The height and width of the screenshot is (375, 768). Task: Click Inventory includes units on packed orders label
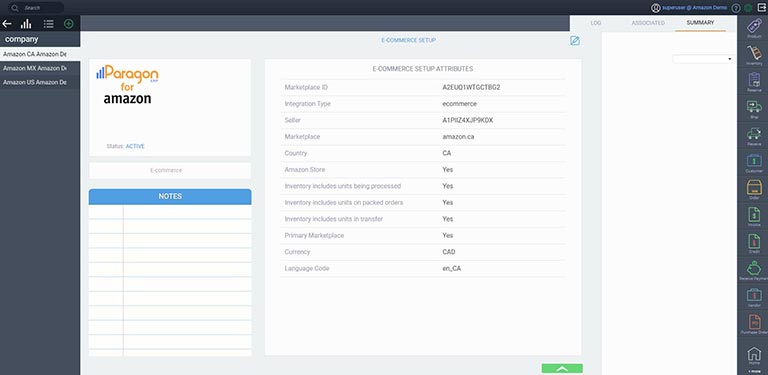coord(344,202)
